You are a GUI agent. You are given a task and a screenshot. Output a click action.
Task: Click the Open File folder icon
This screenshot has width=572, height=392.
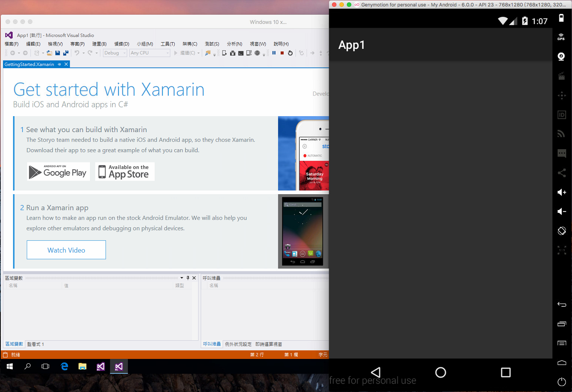pos(49,53)
